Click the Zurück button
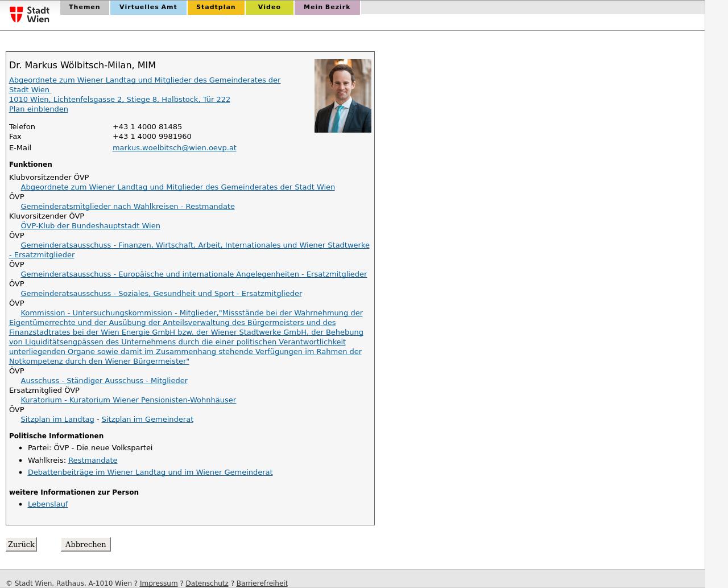 pos(21,544)
